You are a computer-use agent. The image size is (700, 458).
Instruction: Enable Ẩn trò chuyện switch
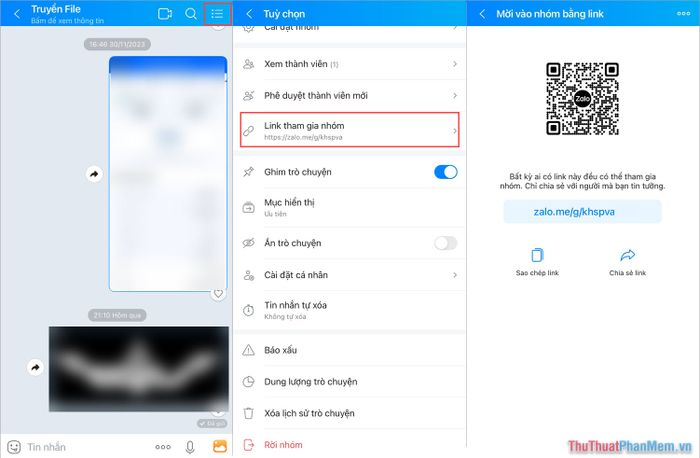[446, 243]
